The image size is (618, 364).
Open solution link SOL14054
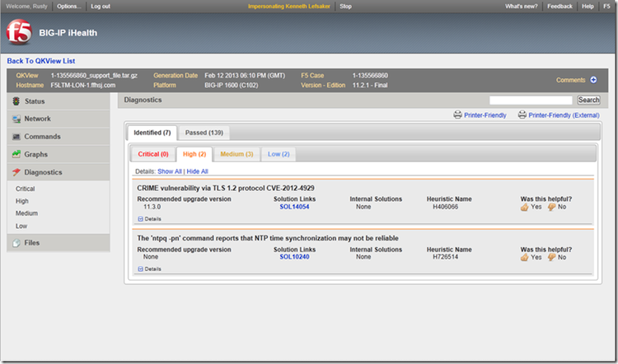(x=294, y=207)
